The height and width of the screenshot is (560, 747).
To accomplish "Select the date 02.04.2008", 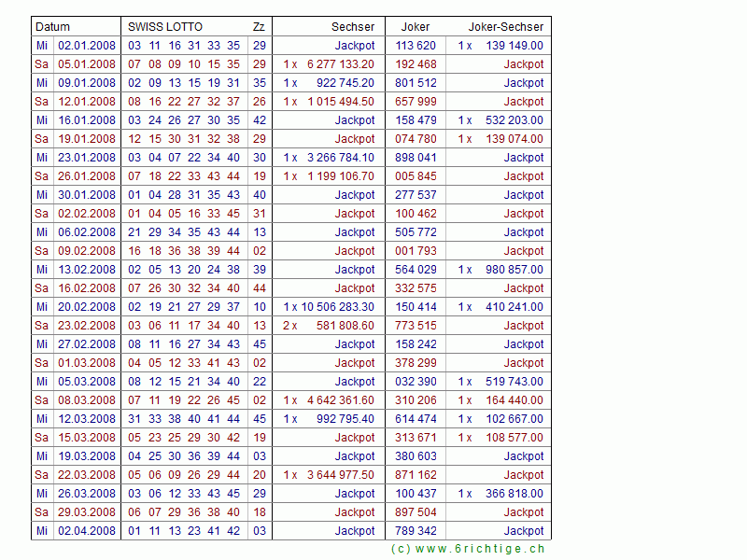I will coord(87,531).
